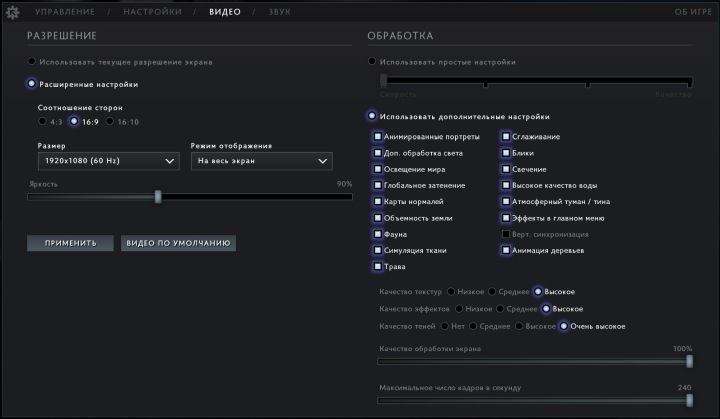Open the Звук tab
This screenshot has width=720, height=419.
[280, 12]
